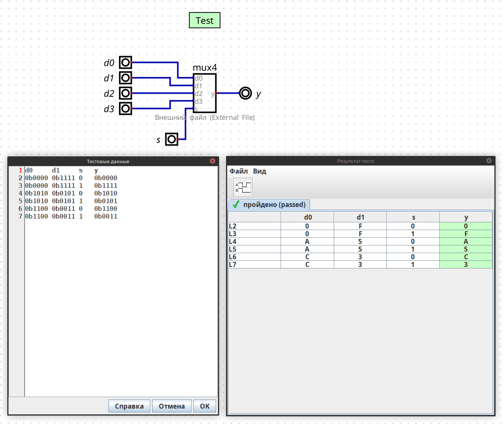Close the Тестовые данные window
The width and height of the screenshot is (504, 424).
pos(213,161)
